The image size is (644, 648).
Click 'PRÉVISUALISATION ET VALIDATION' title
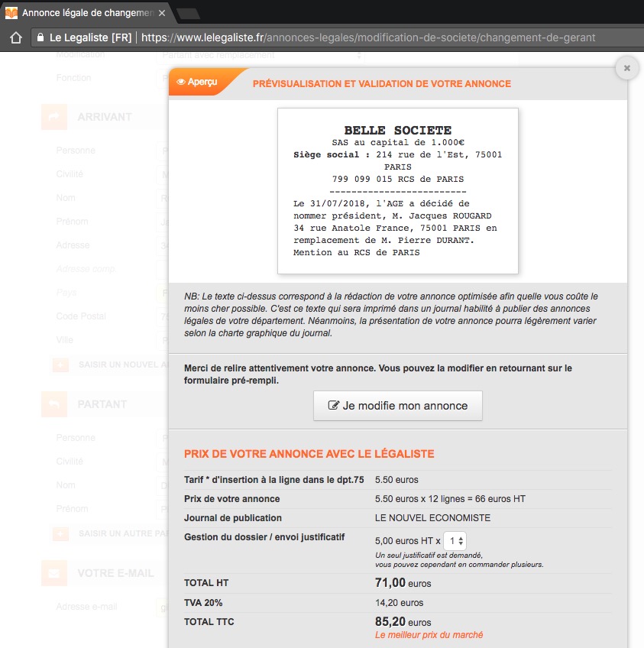tap(382, 84)
